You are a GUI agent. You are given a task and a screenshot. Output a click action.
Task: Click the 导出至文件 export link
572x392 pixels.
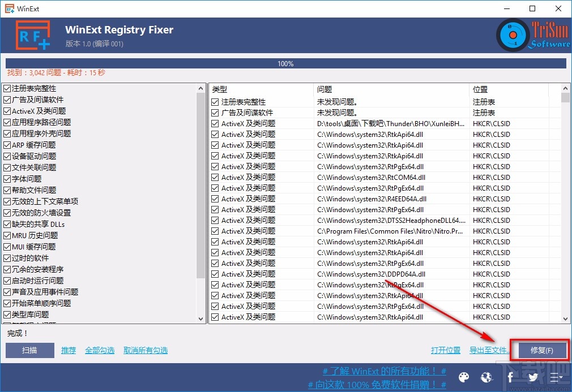tap(489, 351)
